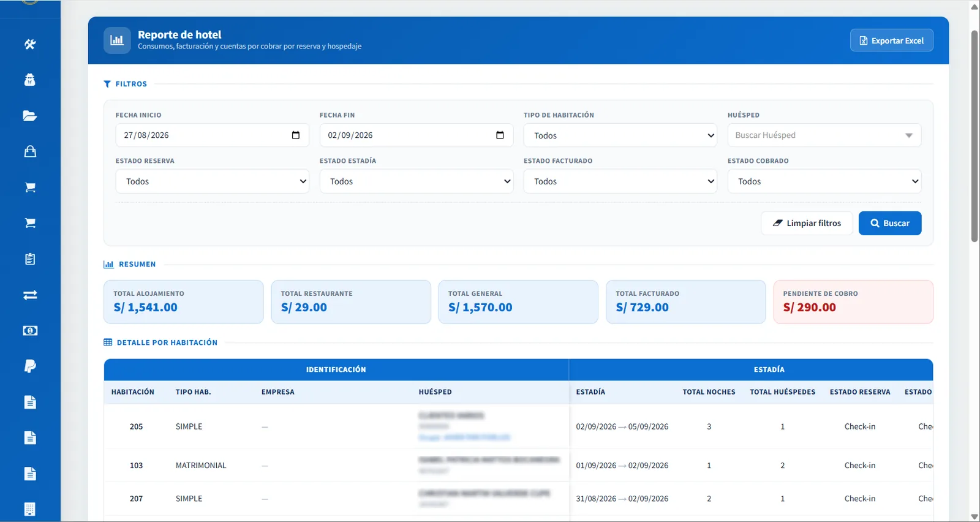
Task: Click the TOTAL NOCHES column header
Action: click(709, 392)
